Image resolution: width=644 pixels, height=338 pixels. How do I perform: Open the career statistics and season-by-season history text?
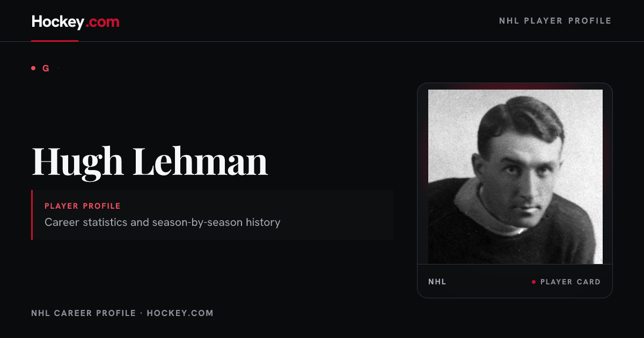point(163,222)
